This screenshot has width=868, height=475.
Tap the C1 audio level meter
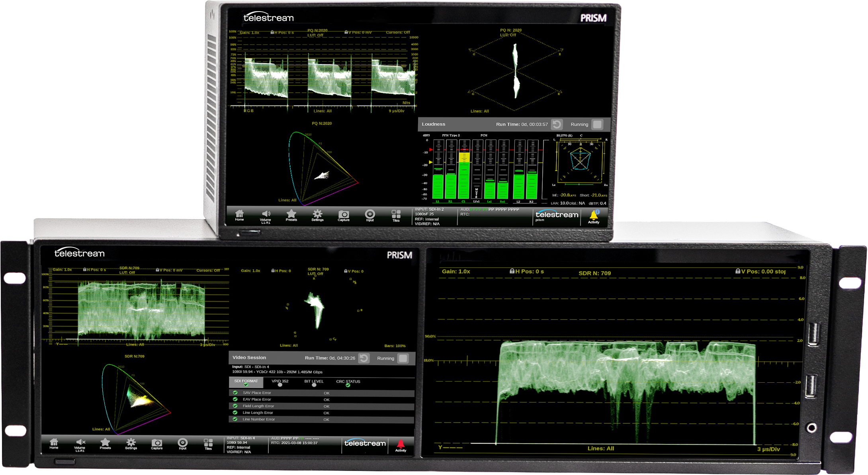[x=464, y=169]
